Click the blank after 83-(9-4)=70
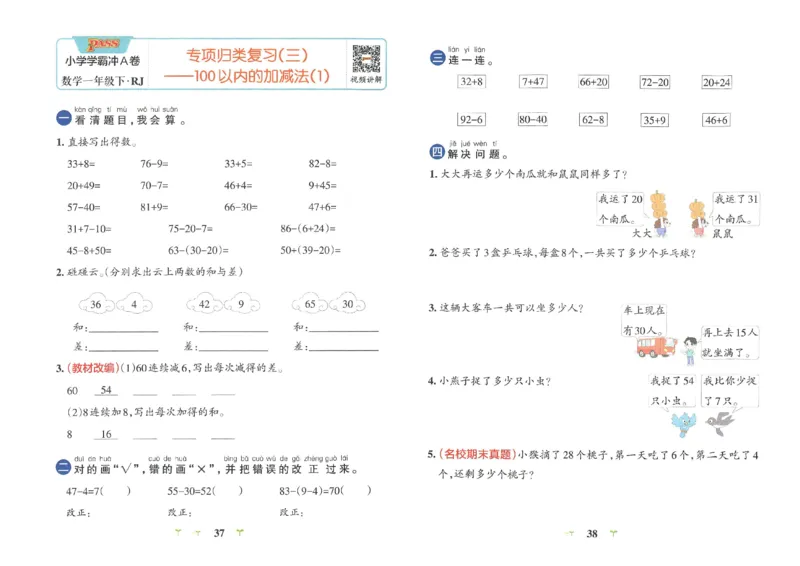Viewport: 800px width, 566px height. 356,491
